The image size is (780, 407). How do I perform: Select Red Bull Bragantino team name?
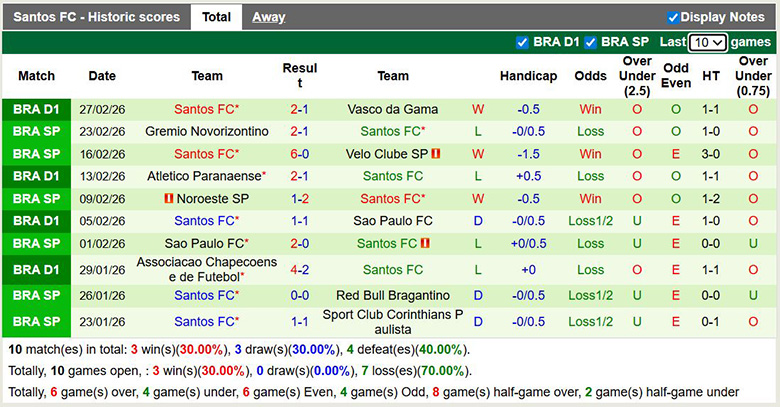tap(393, 295)
